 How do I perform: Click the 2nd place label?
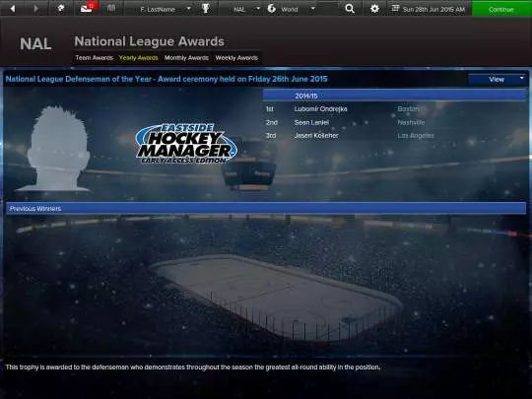pyautogui.click(x=272, y=122)
